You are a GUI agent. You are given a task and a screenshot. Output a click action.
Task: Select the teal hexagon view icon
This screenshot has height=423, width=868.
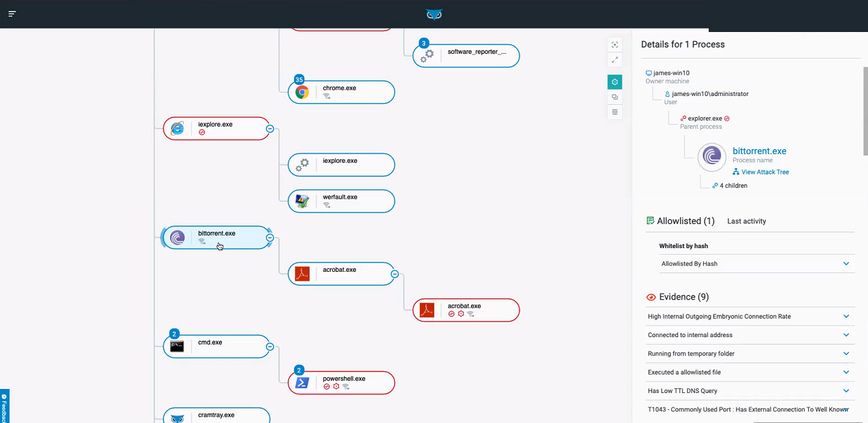615,82
